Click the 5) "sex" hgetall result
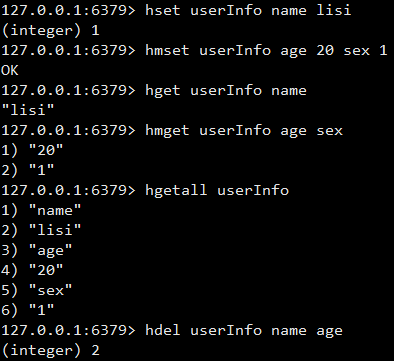The image size is (394, 361). 37,290
